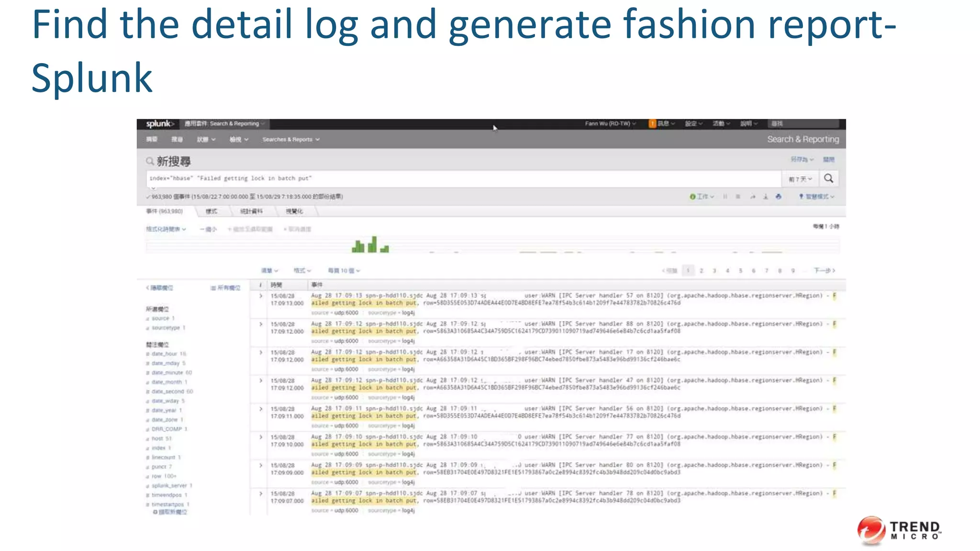Open the timestartpos field
The width and height of the screenshot is (980, 551).
[167, 505]
